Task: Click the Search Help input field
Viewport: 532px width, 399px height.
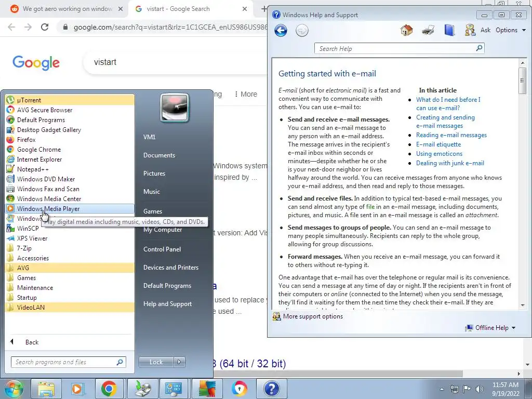Action: 395,48
